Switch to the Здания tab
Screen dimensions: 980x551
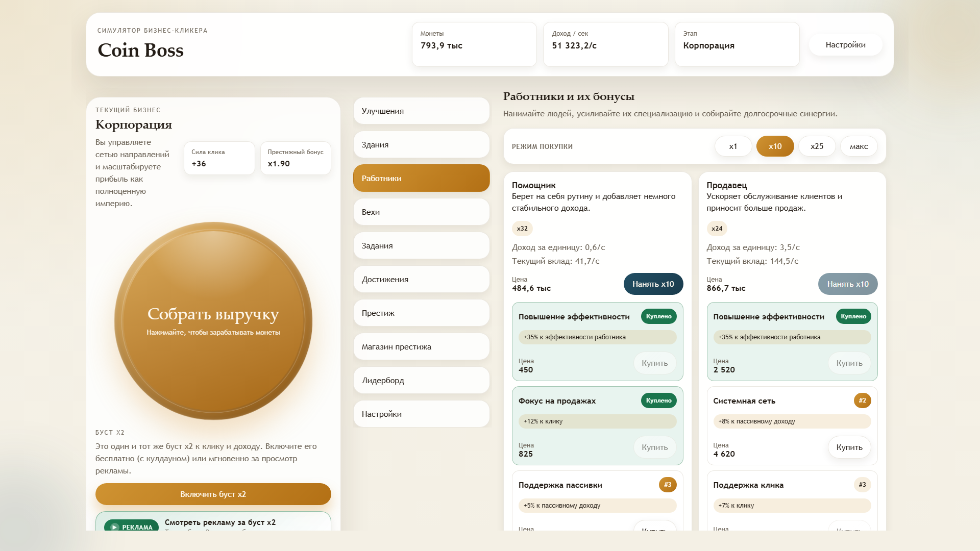422,145
